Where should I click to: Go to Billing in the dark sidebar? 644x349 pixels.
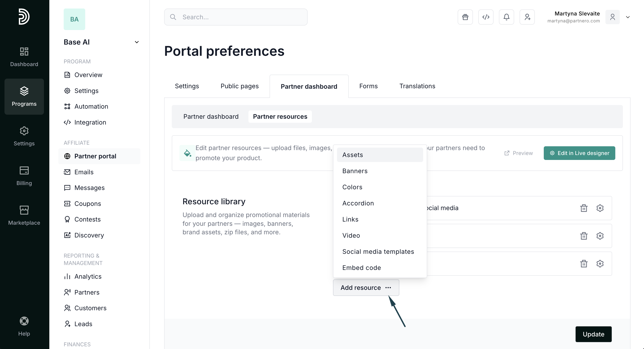pos(24,176)
